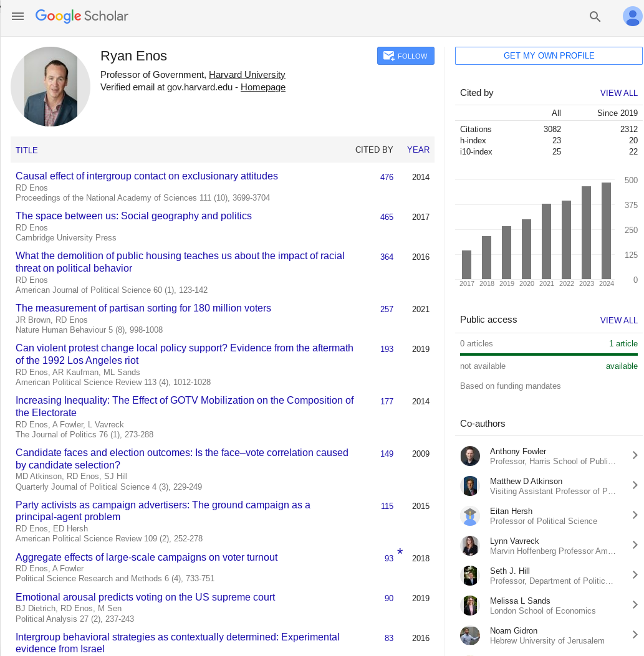Open co-author Eitan Hersh's profile

[x=511, y=511]
